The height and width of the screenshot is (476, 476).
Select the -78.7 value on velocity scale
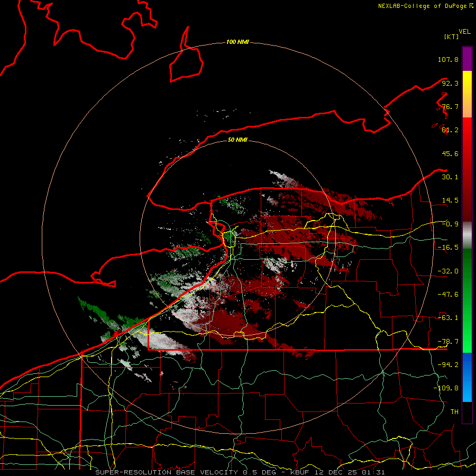(448, 342)
